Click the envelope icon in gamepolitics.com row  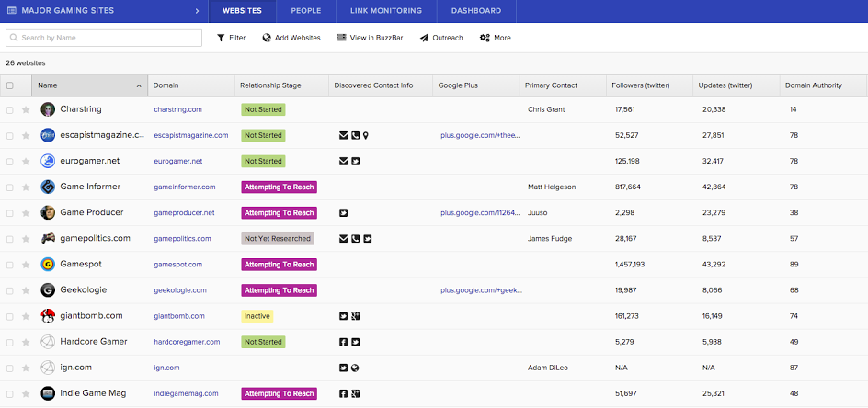click(343, 239)
